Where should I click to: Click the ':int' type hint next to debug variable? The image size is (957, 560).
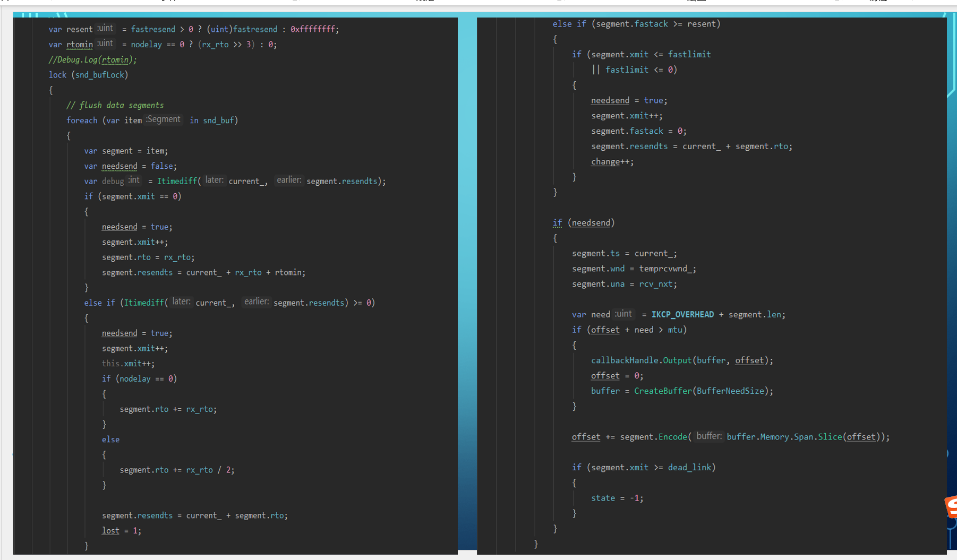coord(134,180)
